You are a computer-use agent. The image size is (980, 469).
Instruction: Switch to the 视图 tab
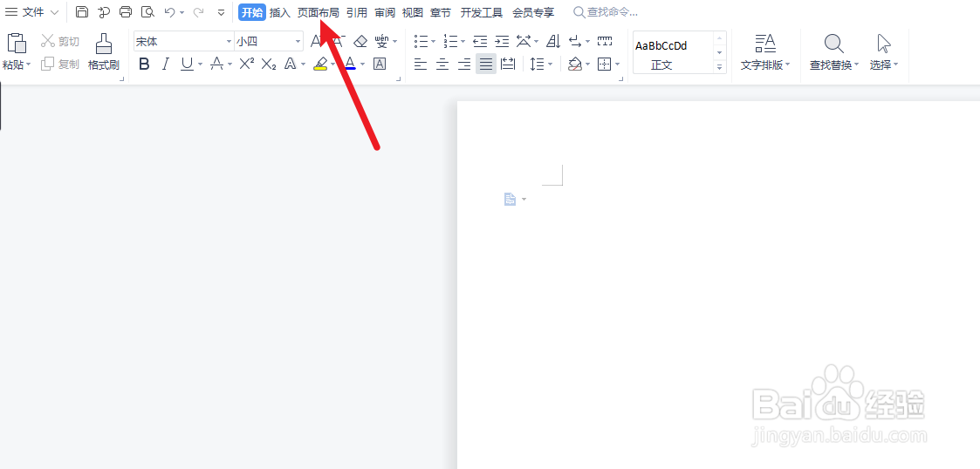(x=413, y=12)
